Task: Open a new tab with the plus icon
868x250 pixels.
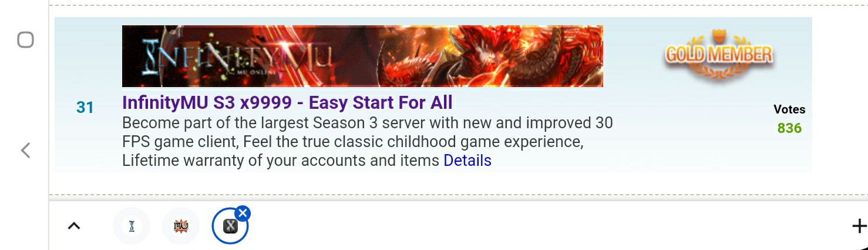Action: (859, 226)
